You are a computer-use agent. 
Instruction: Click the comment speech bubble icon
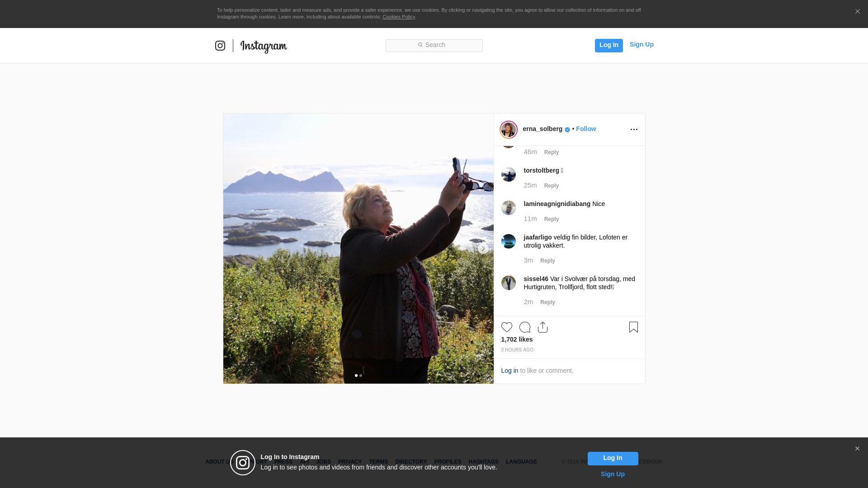pyautogui.click(x=524, y=327)
